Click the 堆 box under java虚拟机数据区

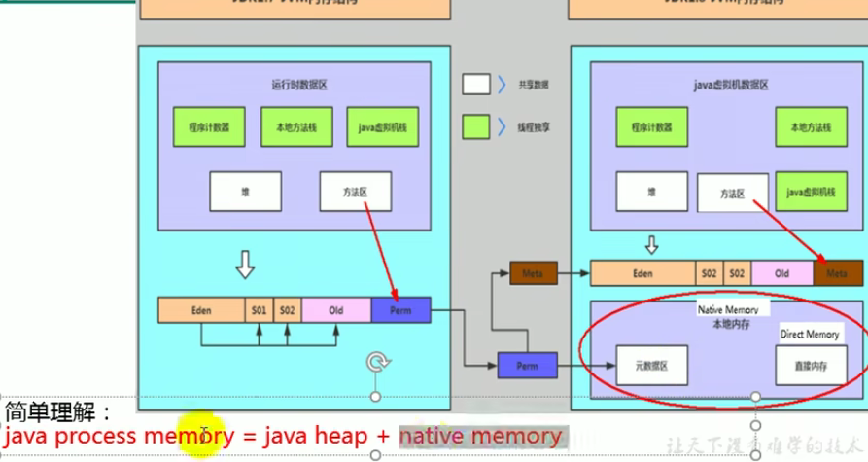click(652, 192)
